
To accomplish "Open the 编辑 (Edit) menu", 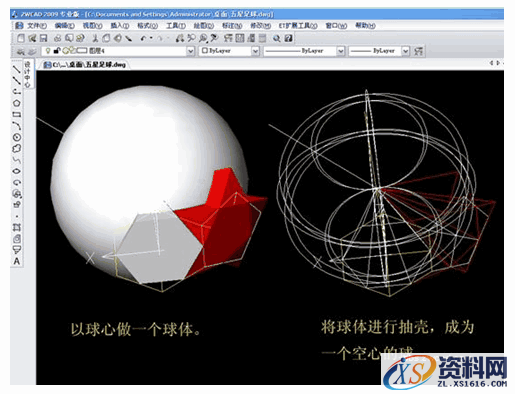I will 65,26.
